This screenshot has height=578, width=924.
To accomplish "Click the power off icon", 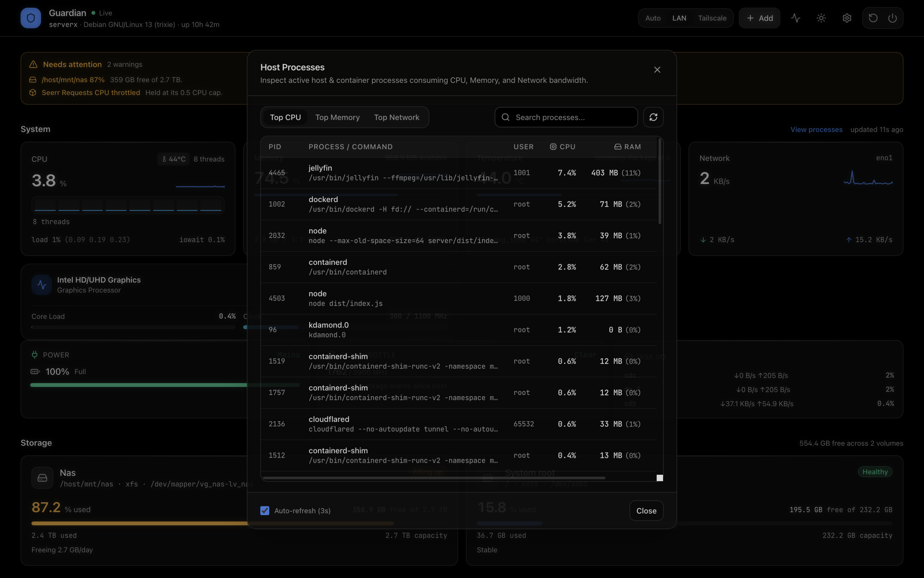I will (x=892, y=18).
